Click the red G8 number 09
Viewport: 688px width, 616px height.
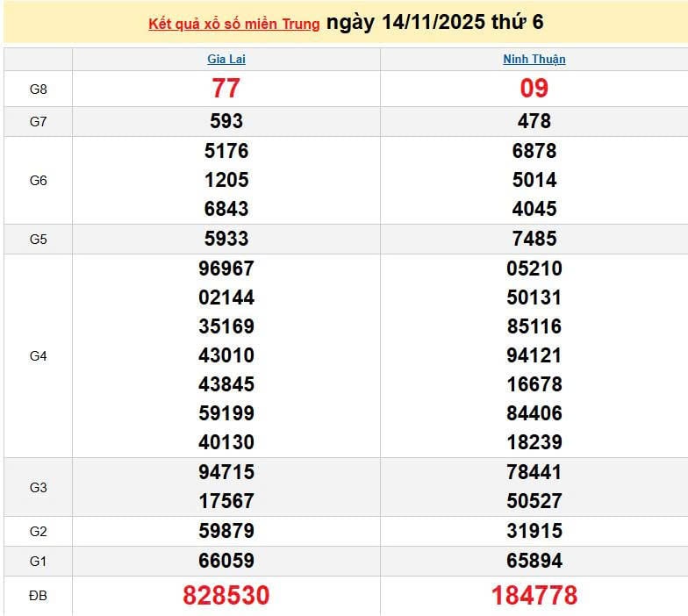[x=534, y=89]
